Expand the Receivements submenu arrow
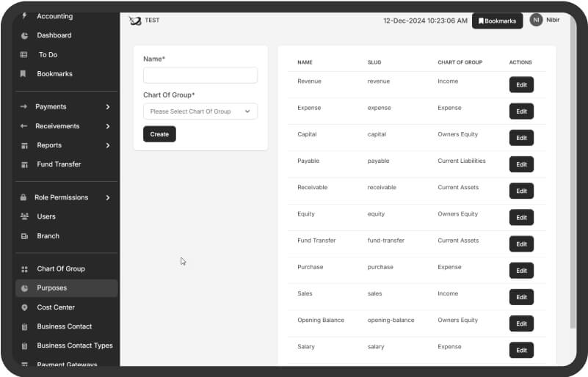The image size is (588, 377). pos(108,126)
